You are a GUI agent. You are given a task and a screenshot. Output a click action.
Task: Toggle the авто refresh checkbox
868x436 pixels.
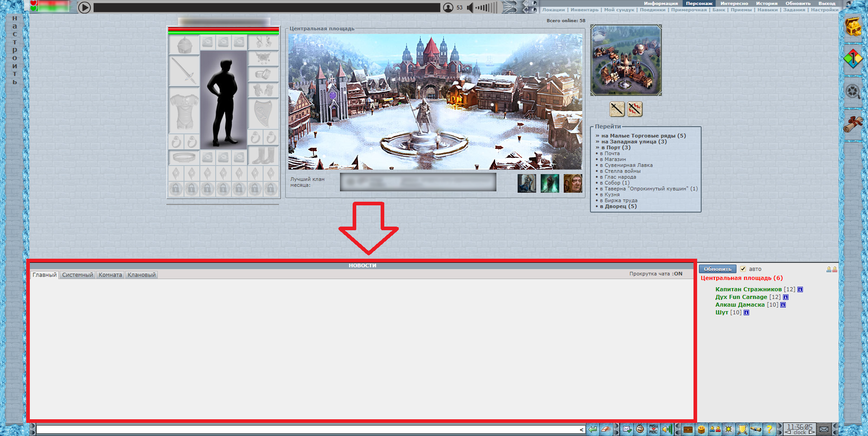tap(743, 269)
